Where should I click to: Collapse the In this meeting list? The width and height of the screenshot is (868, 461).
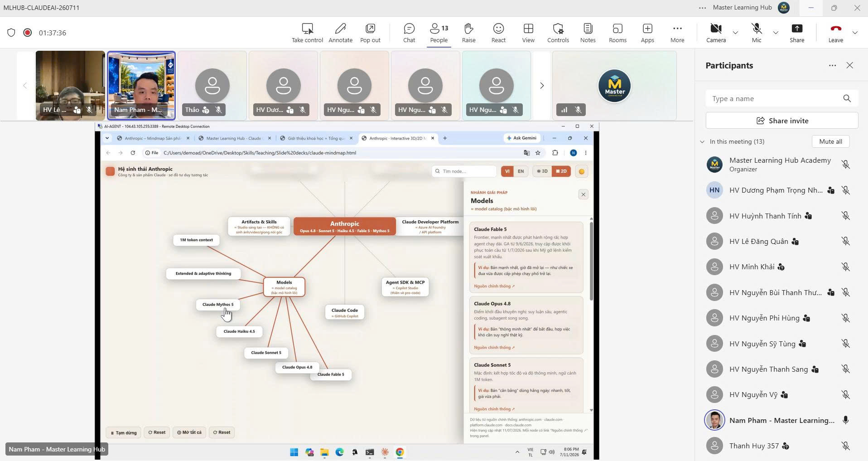702,142
